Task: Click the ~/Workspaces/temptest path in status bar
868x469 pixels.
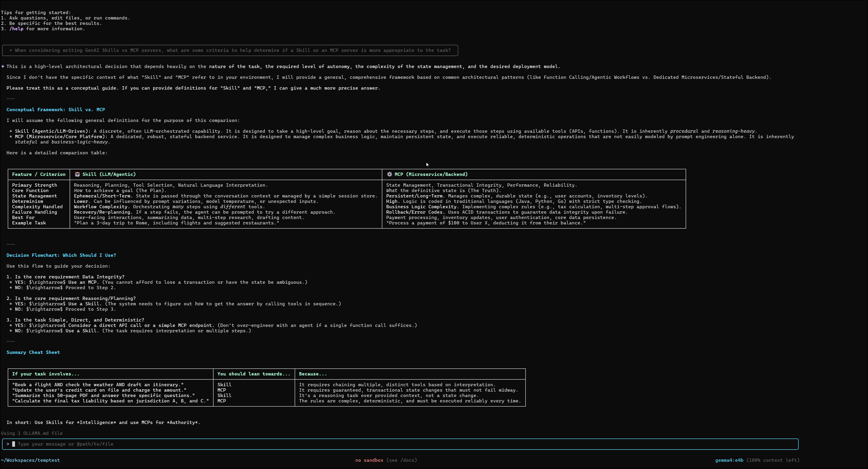Action: pyautogui.click(x=30, y=460)
